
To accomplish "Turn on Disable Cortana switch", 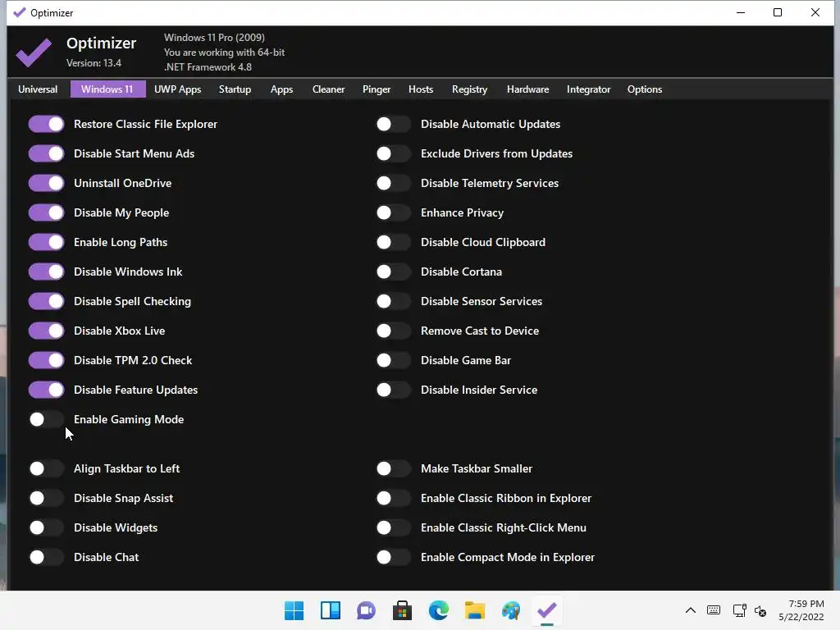I will (393, 272).
